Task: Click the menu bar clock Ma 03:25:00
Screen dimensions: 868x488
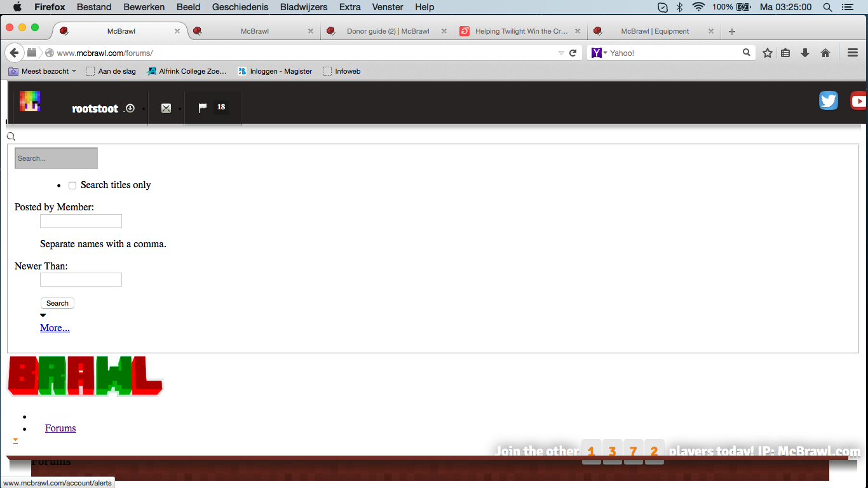Action: 785,7
